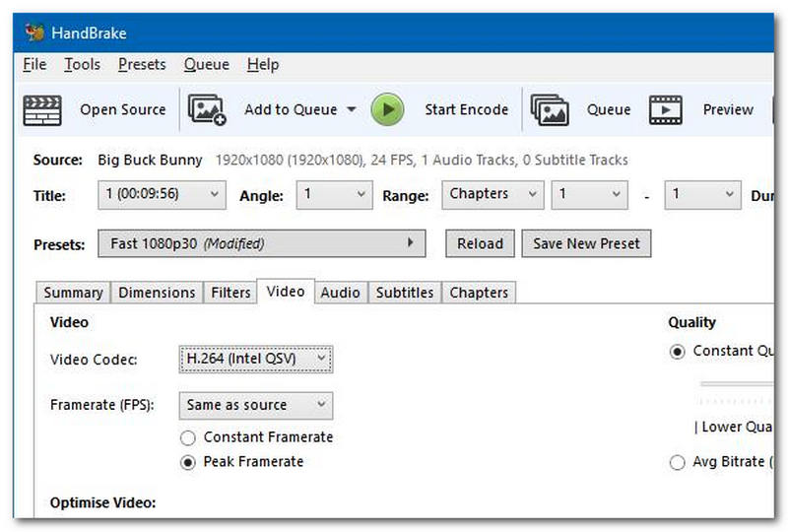The height and width of the screenshot is (532, 788).
Task: Click the Optimise Video heading
Action: point(103,502)
